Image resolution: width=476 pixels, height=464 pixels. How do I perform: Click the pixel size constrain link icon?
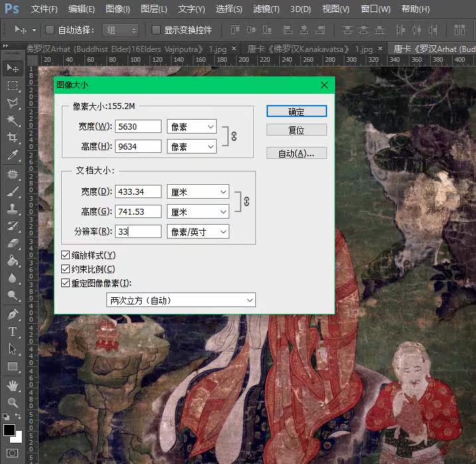(x=234, y=136)
